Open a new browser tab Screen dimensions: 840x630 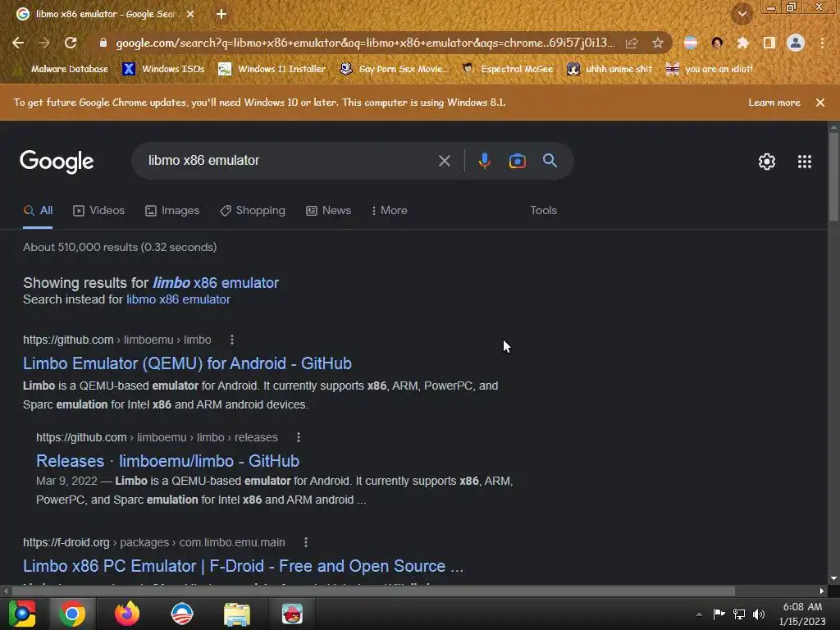click(221, 14)
